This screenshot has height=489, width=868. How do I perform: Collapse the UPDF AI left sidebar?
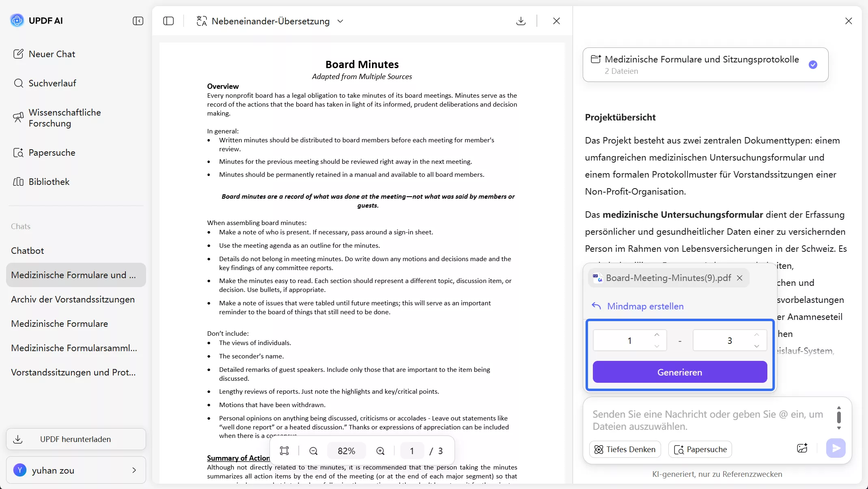point(138,21)
